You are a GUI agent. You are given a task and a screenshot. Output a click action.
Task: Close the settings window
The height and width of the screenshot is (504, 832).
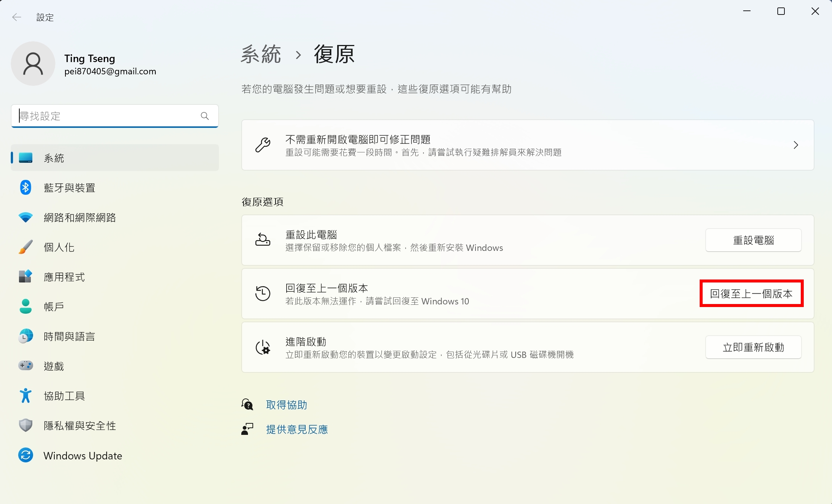tap(815, 11)
